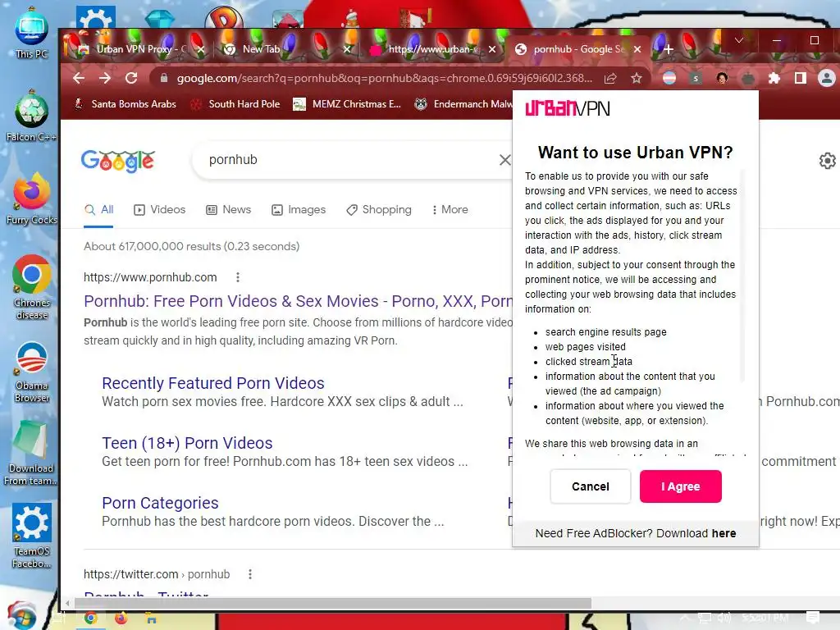Expand the More search filters menu
This screenshot has width=840, height=630.
450,209
